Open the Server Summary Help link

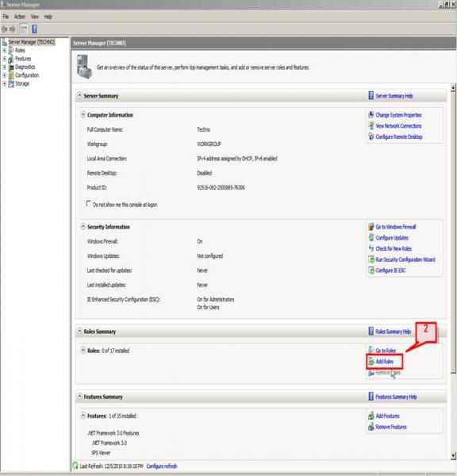pyautogui.click(x=394, y=96)
